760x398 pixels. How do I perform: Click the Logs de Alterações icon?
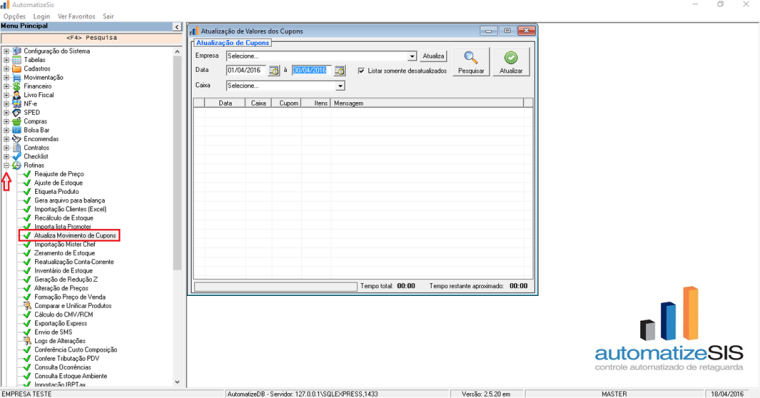27,341
